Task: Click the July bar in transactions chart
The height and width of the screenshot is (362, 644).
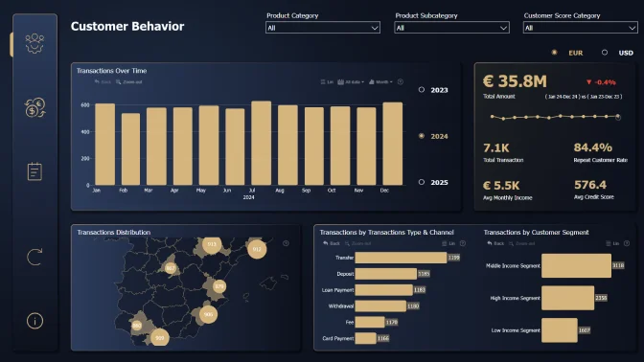Action: (262, 144)
